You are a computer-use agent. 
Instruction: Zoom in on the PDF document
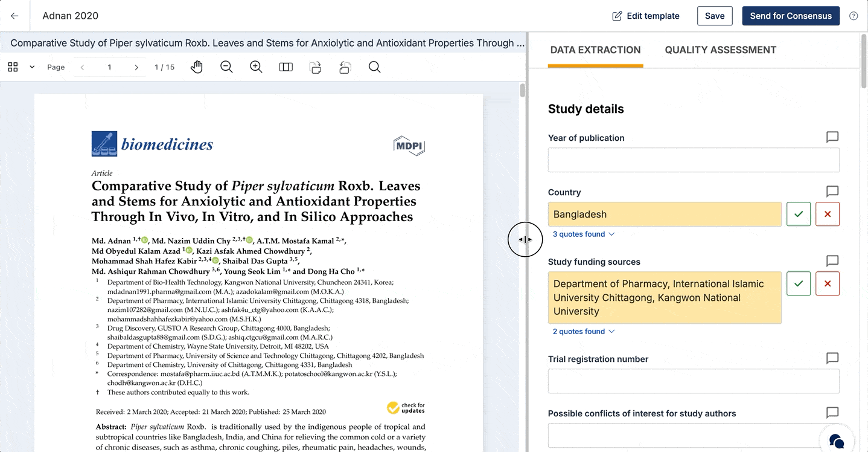(256, 67)
